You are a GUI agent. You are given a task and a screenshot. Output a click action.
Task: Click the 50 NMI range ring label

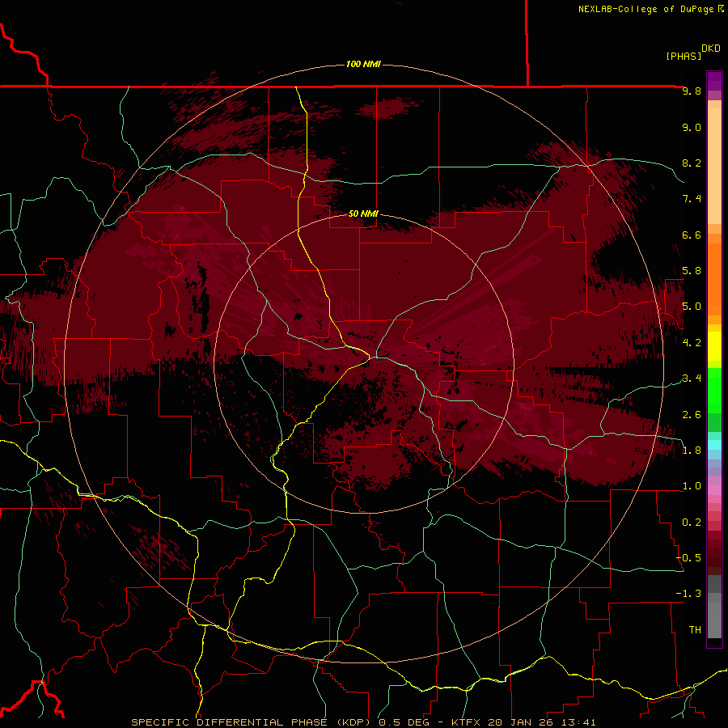point(363,214)
